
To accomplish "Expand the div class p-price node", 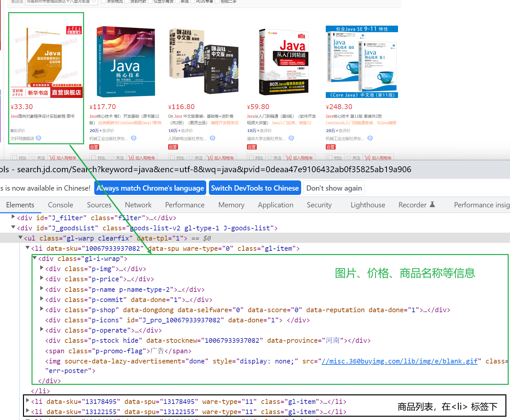I will (x=42, y=278).
